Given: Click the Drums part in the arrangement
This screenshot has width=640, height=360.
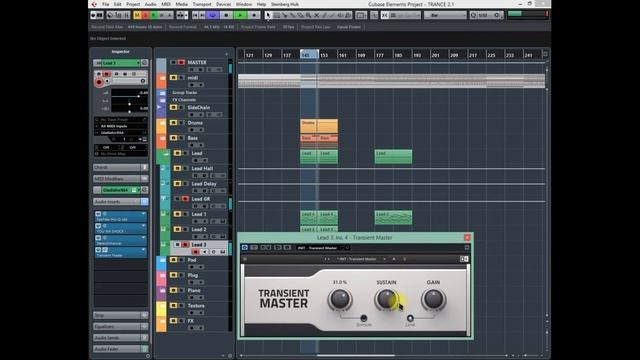Looking at the screenshot, I should pyautogui.click(x=319, y=126).
